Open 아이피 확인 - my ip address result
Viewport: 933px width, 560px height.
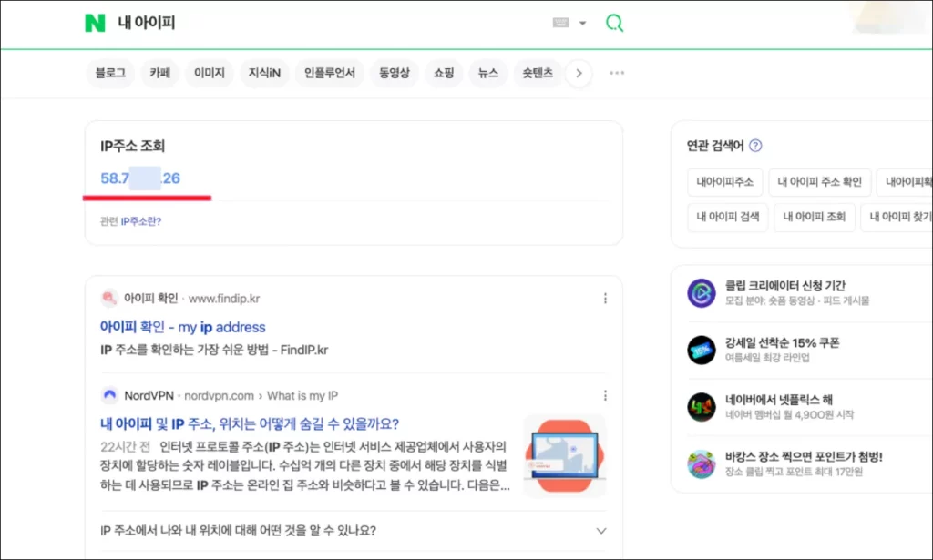pyautogui.click(x=182, y=327)
